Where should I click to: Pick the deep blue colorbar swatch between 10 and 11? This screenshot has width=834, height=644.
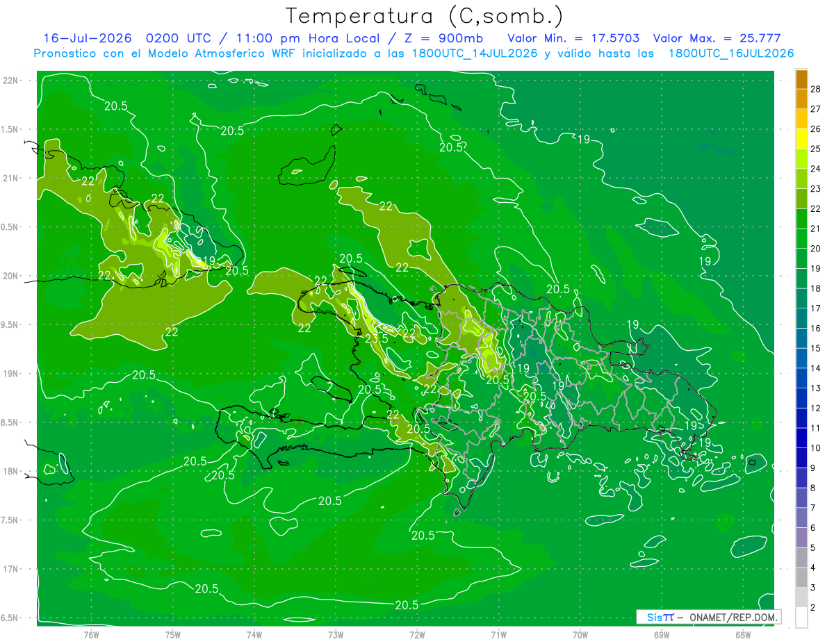pyautogui.click(x=801, y=438)
